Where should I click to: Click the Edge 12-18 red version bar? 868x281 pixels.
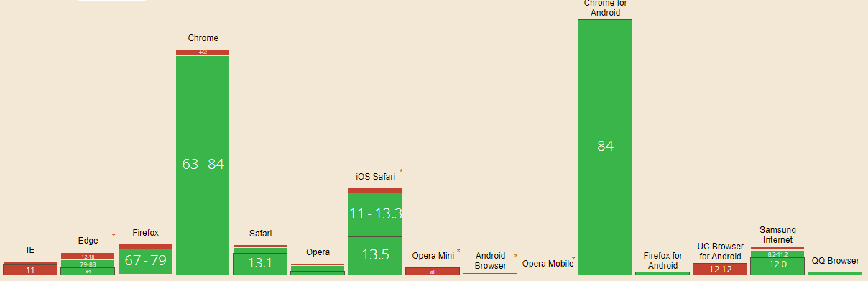[88, 257]
